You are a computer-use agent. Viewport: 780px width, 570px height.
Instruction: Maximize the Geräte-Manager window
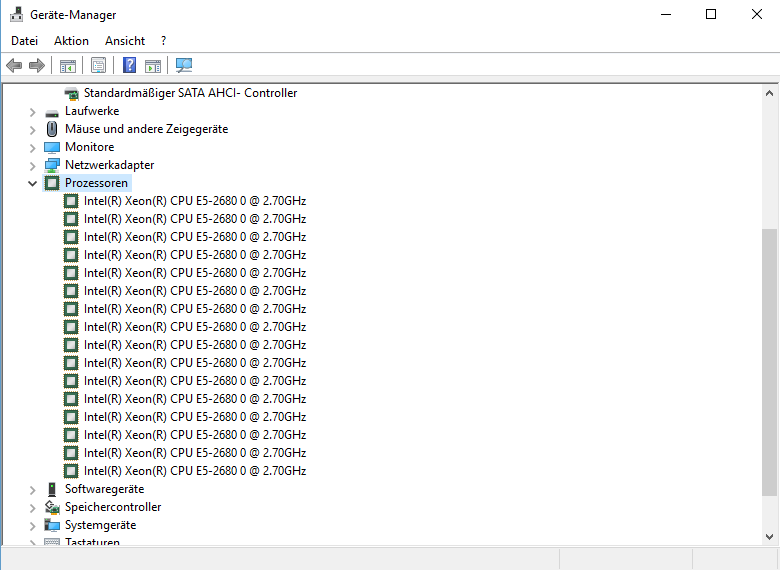pyautogui.click(x=711, y=14)
